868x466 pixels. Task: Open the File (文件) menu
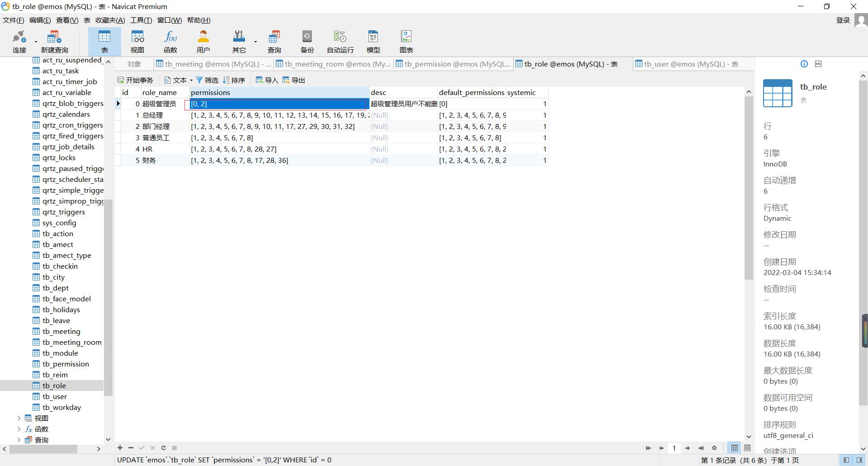14,20
